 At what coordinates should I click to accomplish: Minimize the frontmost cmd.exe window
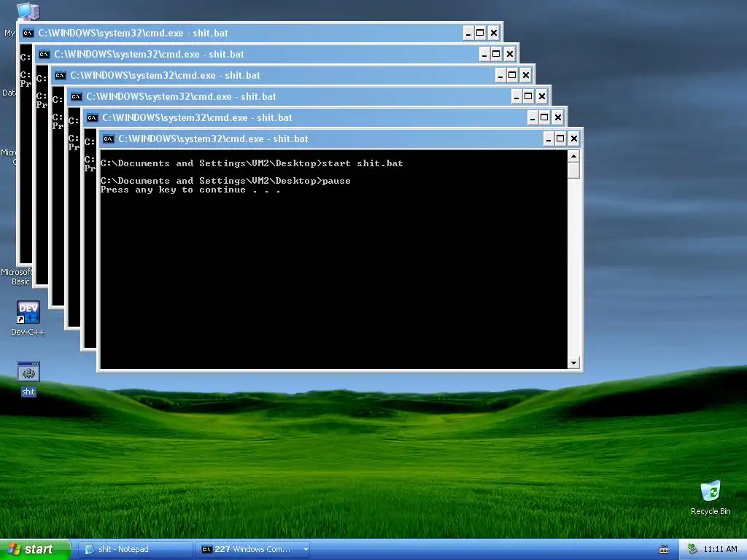pyautogui.click(x=549, y=139)
